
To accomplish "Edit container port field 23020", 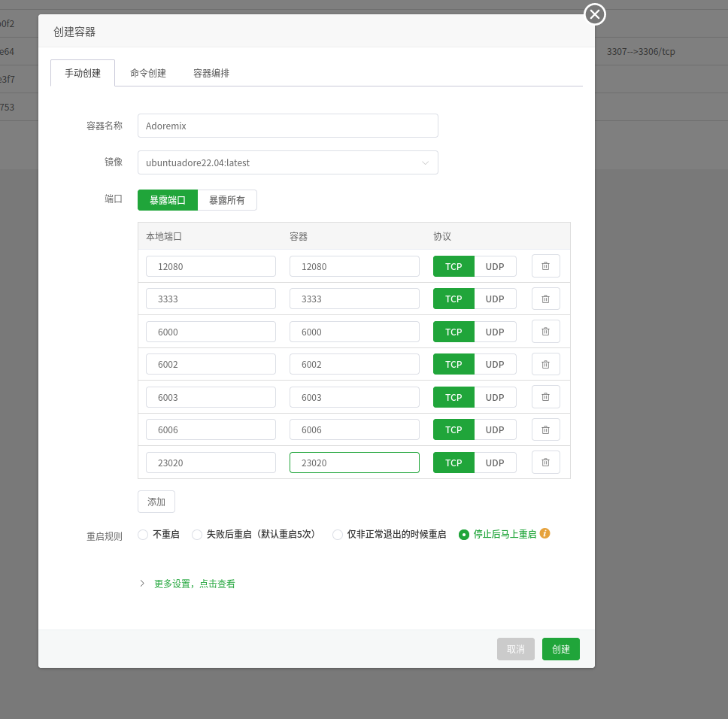I will click(x=354, y=463).
